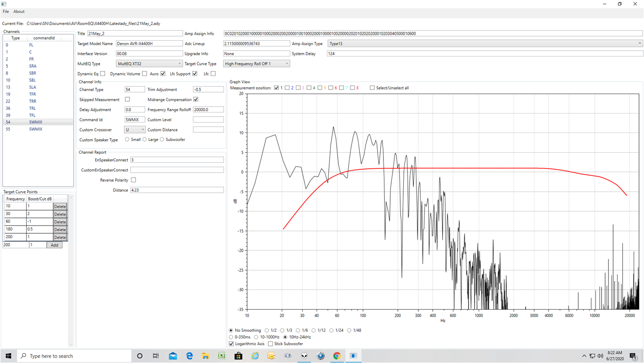Open volume control tray icon

[600, 356]
